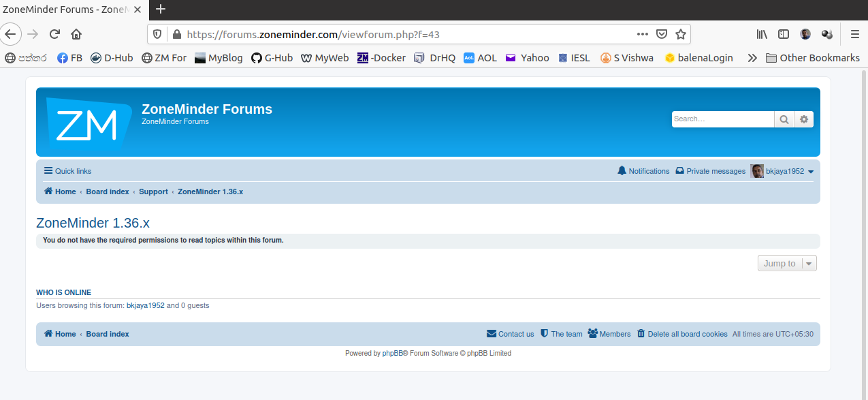Open the MyBlog bookmark
Screen dimensions: 868x400
coord(218,58)
